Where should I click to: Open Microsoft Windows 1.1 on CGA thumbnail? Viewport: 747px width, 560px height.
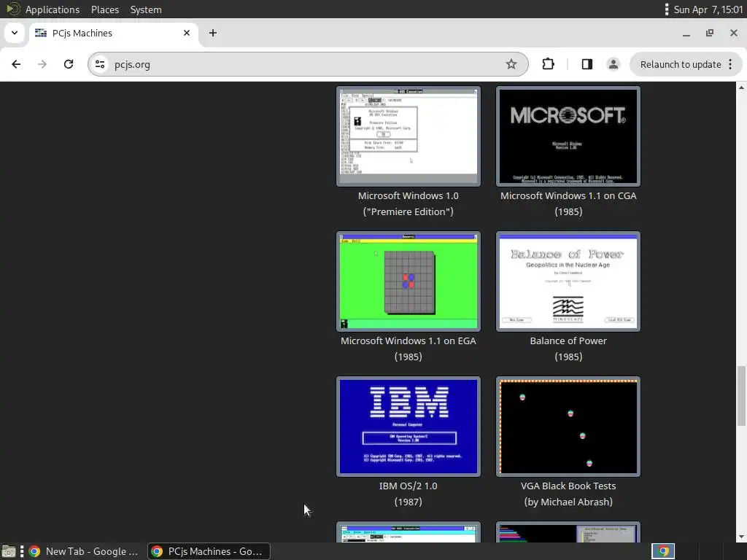pyautogui.click(x=568, y=136)
